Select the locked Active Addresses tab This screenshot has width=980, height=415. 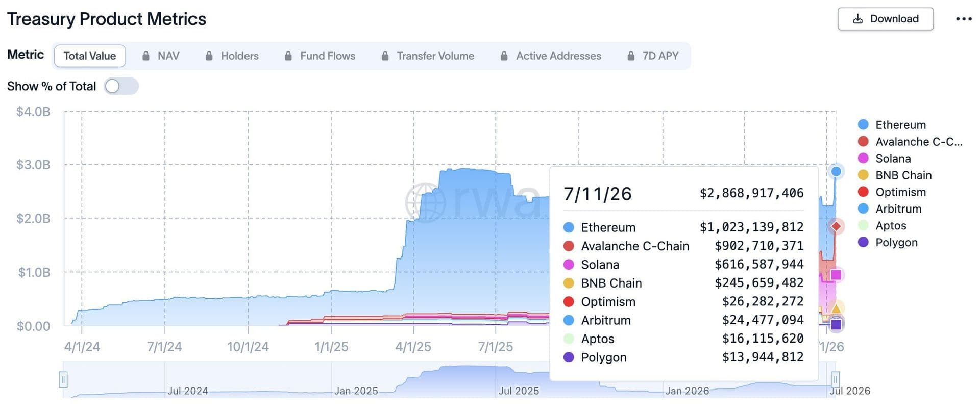click(x=551, y=56)
